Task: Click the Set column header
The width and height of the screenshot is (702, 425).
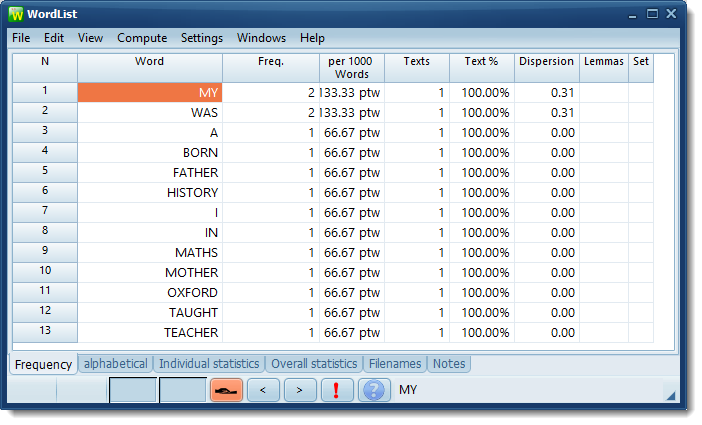Action: coord(641,68)
